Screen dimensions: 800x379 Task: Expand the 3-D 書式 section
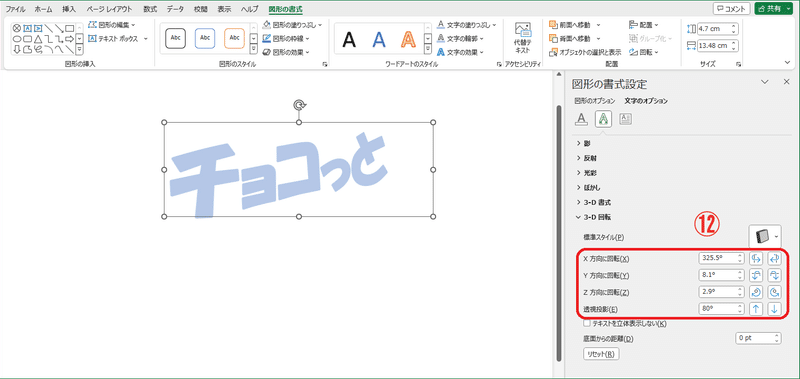(x=593, y=203)
